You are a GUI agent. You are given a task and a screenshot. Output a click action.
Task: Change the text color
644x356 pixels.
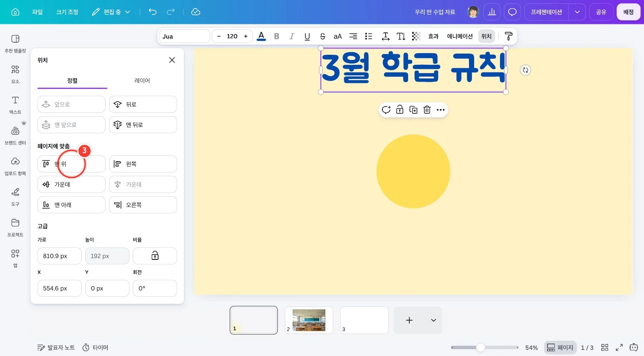coord(261,36)
